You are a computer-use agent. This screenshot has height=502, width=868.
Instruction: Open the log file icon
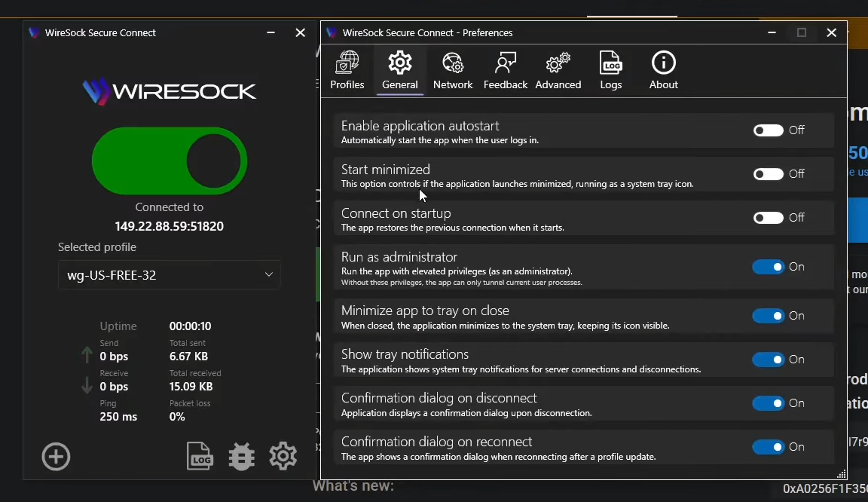(200, 456)
